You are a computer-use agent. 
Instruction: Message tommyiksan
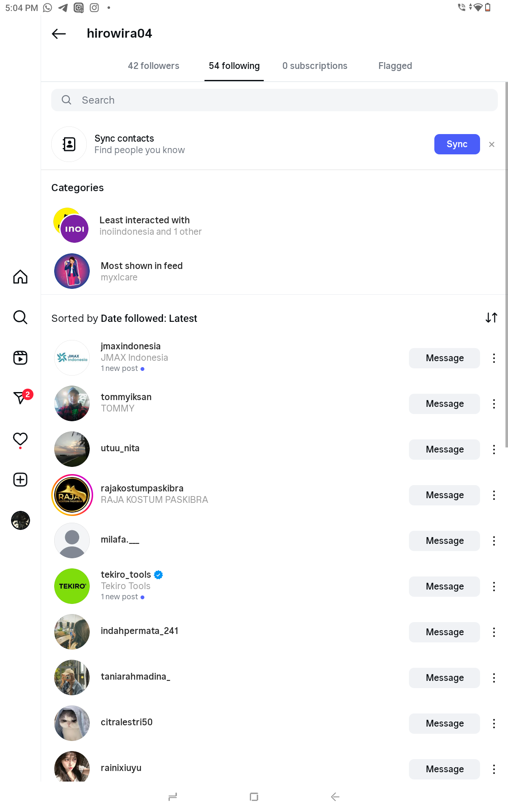click(444, 404)
